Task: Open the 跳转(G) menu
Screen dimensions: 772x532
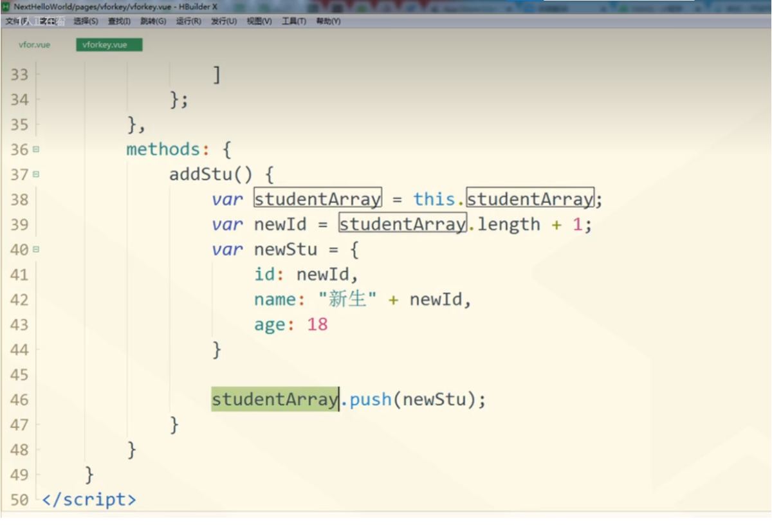Action: pyautogui.click(x=153, y=21)
